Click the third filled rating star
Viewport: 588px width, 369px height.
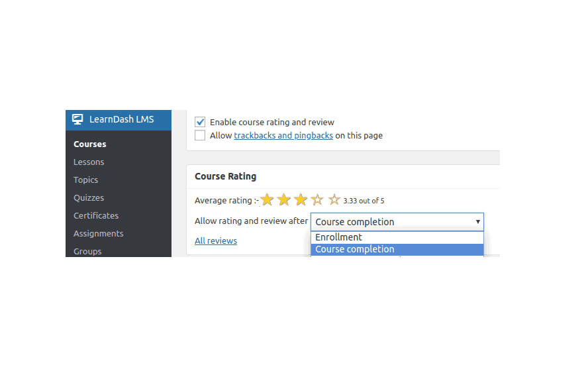(301, 200)
